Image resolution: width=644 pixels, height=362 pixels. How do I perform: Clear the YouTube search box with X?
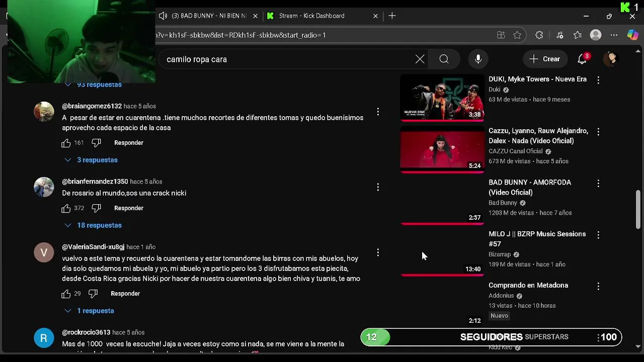(420, 59)
